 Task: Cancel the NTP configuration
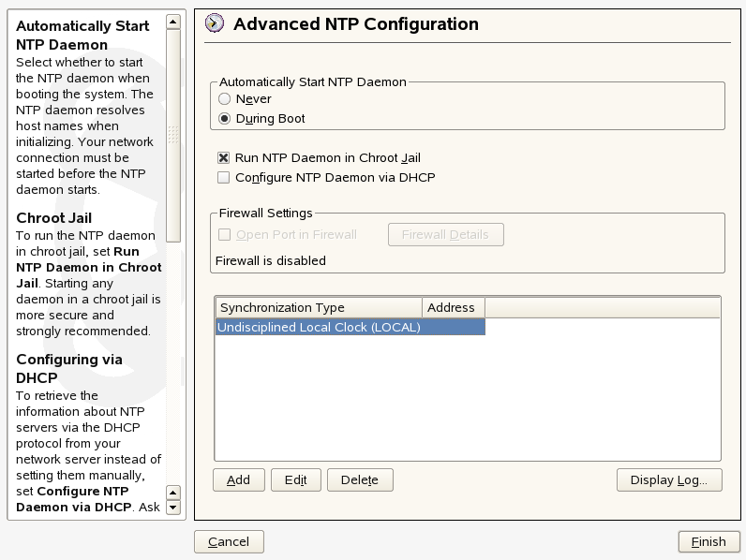pos(229,541)
